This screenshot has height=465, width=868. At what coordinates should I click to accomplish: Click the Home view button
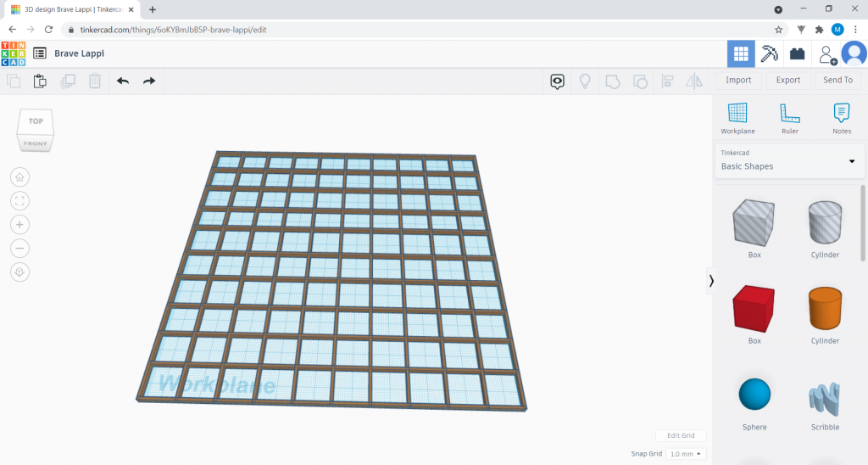click(x=20, y=177)
